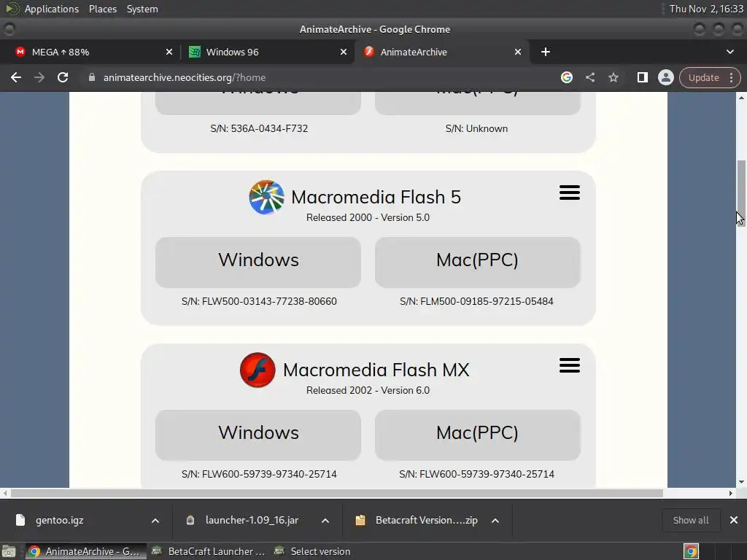Open the Chrome profile avatar
Image resolution: width=747 pixels, height=560 pixels.
(x=665, y=77)
